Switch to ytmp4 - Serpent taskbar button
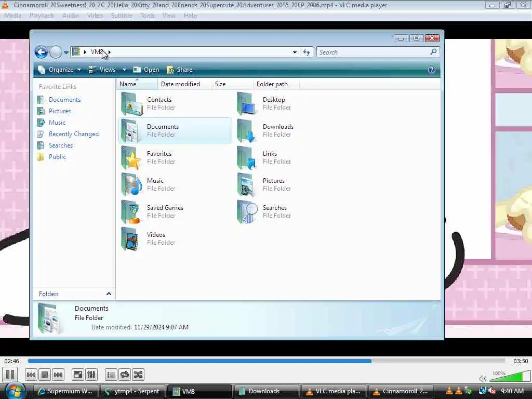This screenshot has width=532, height=399. [132, 391]
